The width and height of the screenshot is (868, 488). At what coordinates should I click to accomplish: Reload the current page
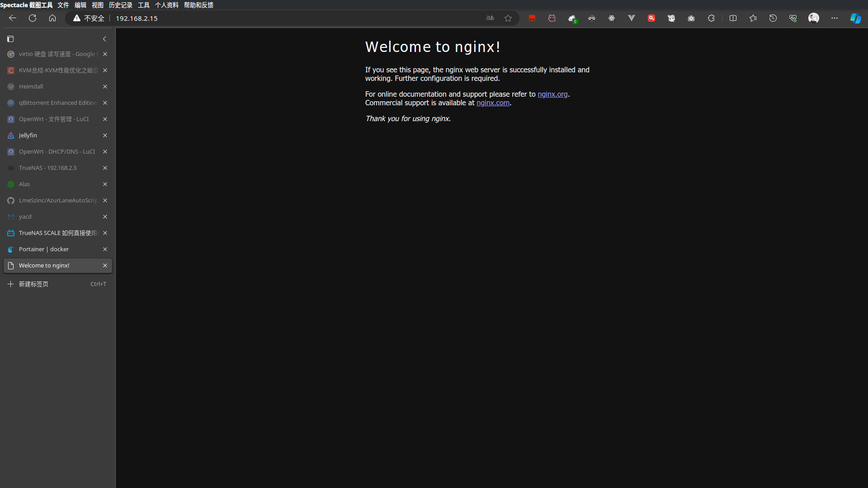33,18
